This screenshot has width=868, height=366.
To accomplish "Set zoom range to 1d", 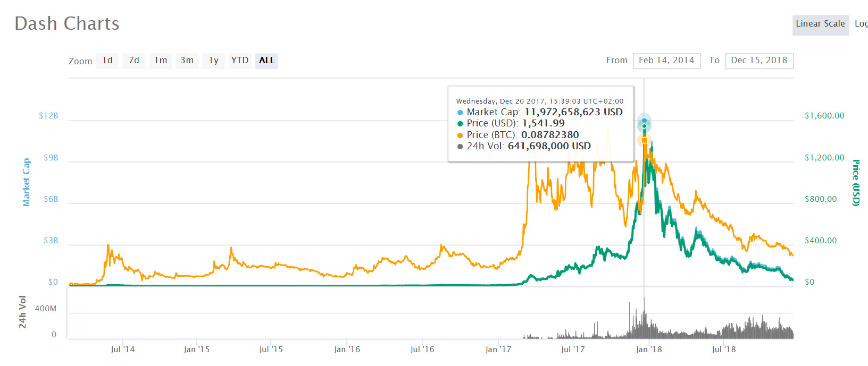I will pos(107,61).
